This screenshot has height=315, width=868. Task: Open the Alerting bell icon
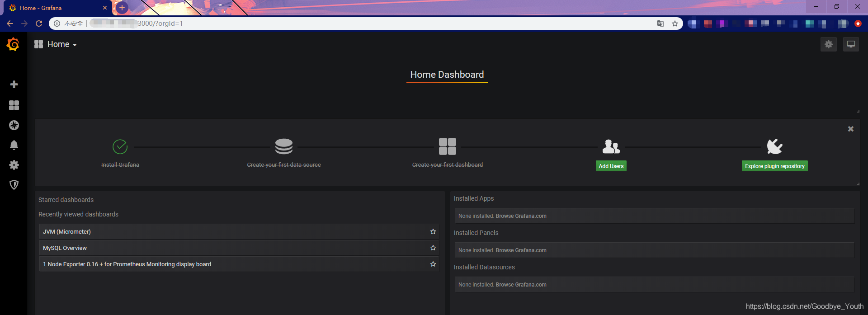[14, 145]
